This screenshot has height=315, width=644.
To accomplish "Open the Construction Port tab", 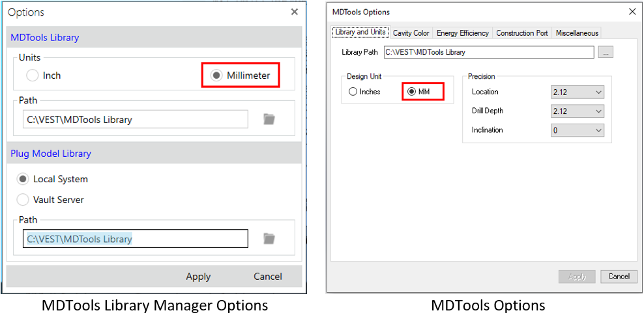I will tap(522, 33).
